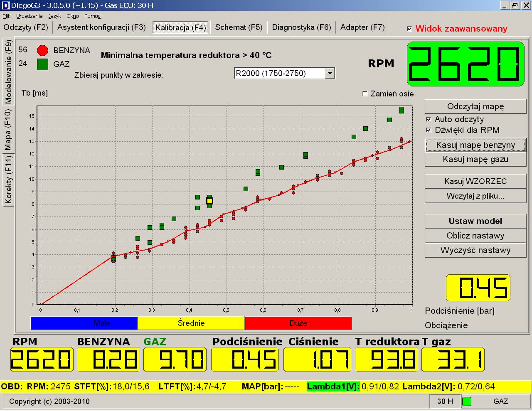The image size is (532, 411).
Task: Select the Mapa (F10) vertical tab
Action: (8, 130)
